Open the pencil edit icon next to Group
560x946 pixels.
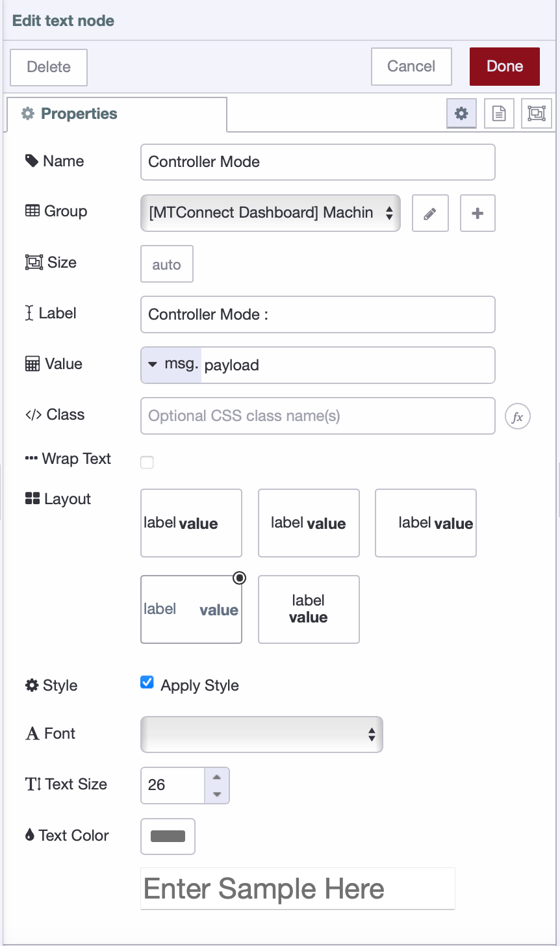pos(430,213)
